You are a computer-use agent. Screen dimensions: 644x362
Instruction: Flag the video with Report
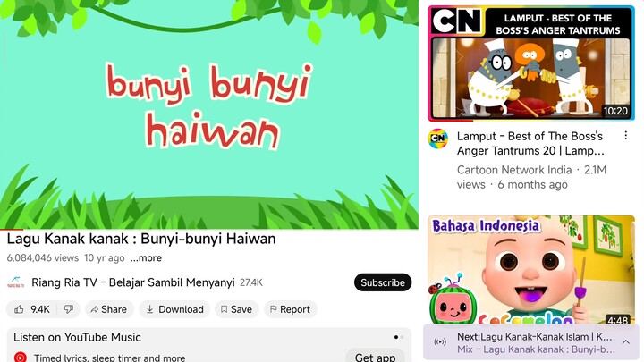291,309
